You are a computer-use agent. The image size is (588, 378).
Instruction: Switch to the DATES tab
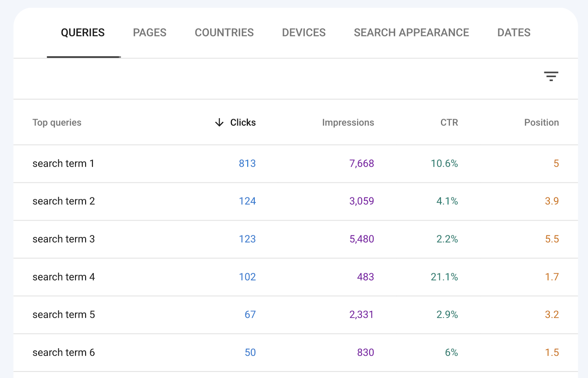513,32
